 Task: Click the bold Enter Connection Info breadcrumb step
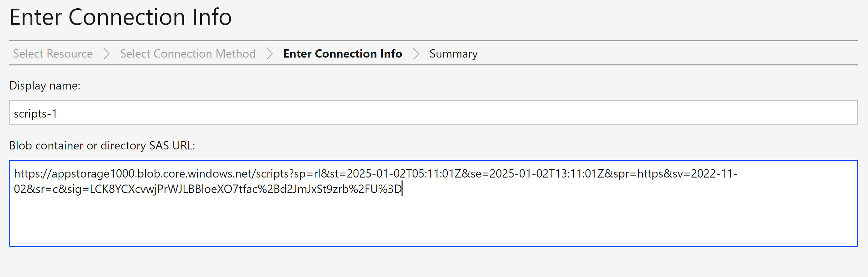342,54
